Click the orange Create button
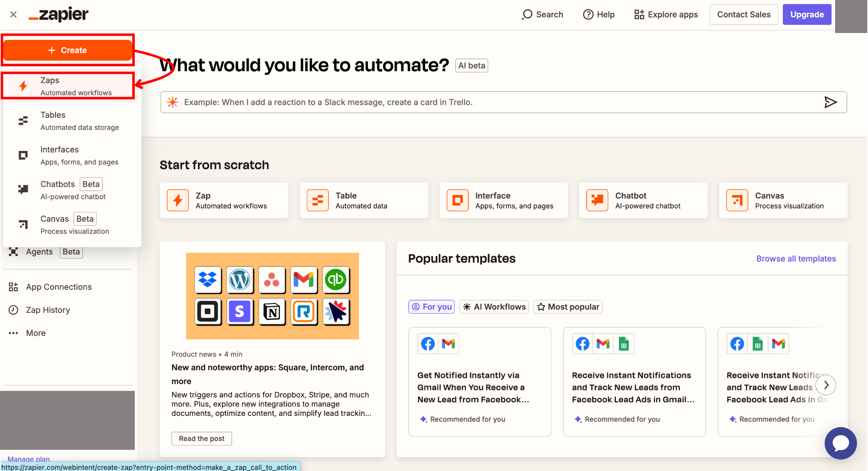Screen dimensions: 868x471 [x=68, y=50]
